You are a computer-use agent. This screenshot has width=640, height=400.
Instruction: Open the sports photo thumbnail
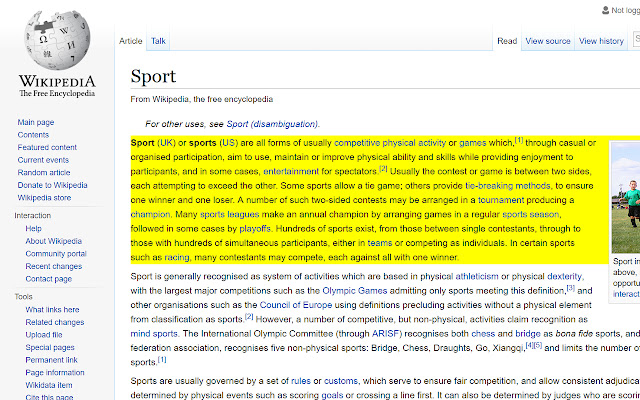(x=626, y=198)
